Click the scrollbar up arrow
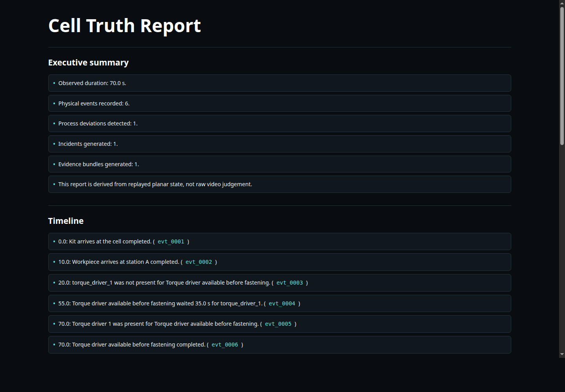 point(562,3)
